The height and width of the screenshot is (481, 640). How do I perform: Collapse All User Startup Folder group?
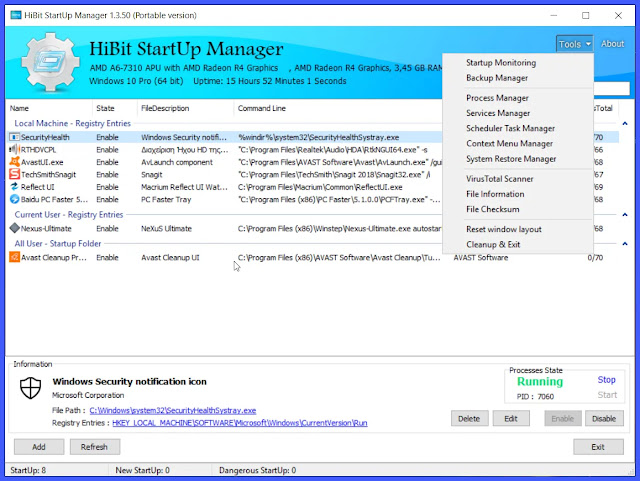pos(624,243)
